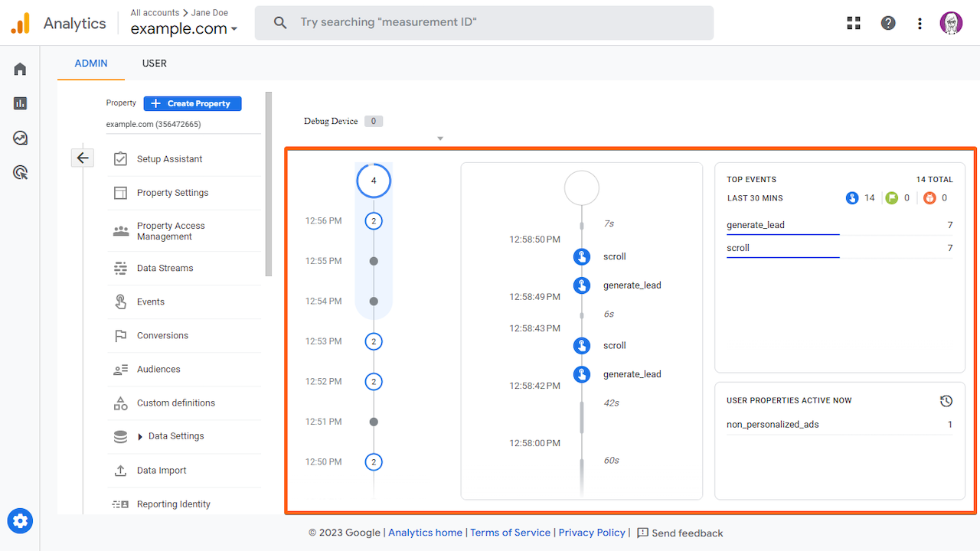Select the ADMIN tab
The image size is (980, 551).
pos(90,63)
